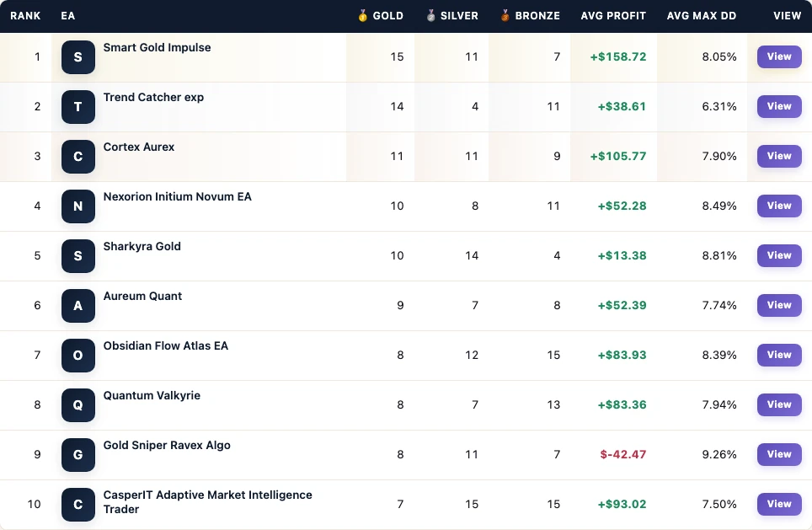Viewport: 812px width, 530px height.
Task: Open View for Quantum Valkyrie
Action: point(779,404)
